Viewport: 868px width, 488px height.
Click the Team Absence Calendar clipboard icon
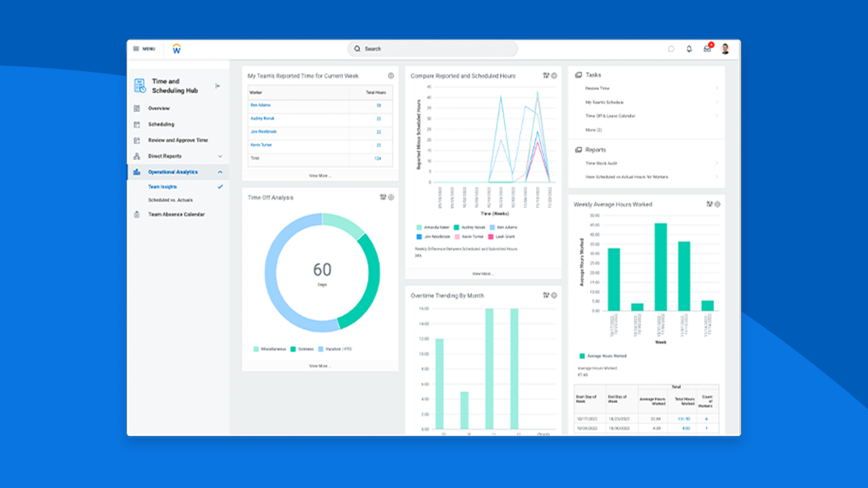tap(137, 214)
